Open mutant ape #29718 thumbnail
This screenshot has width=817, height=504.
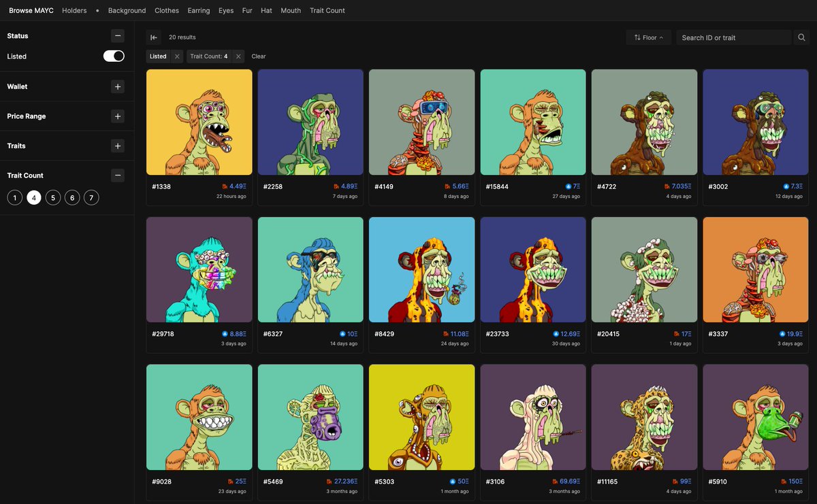199,270
